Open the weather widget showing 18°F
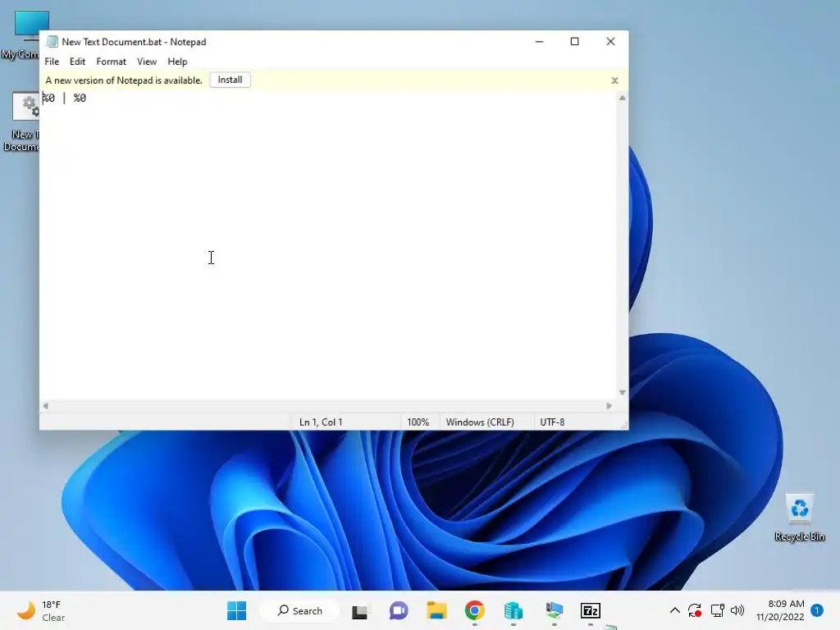The height and width of the screenshot is (630, 840). click(41, 610)
